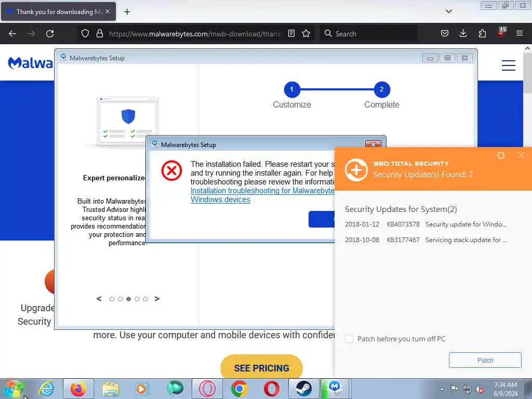This screenshot has height=399, width=532.
Task: Click SEE PRICING button on webpage
Action: (261, 368)
